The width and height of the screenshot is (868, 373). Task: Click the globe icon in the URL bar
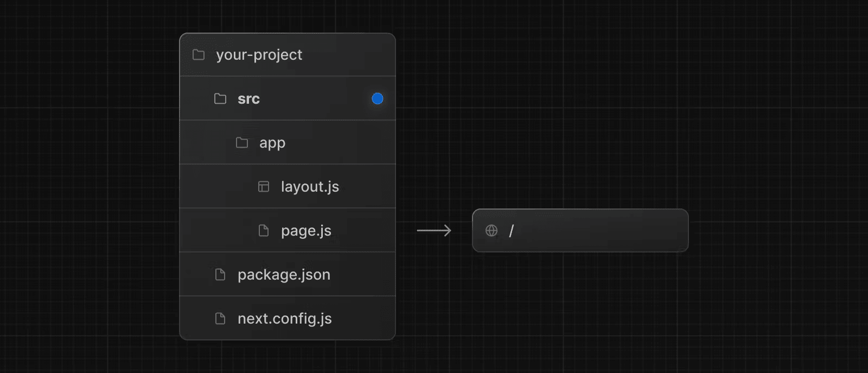492,231
